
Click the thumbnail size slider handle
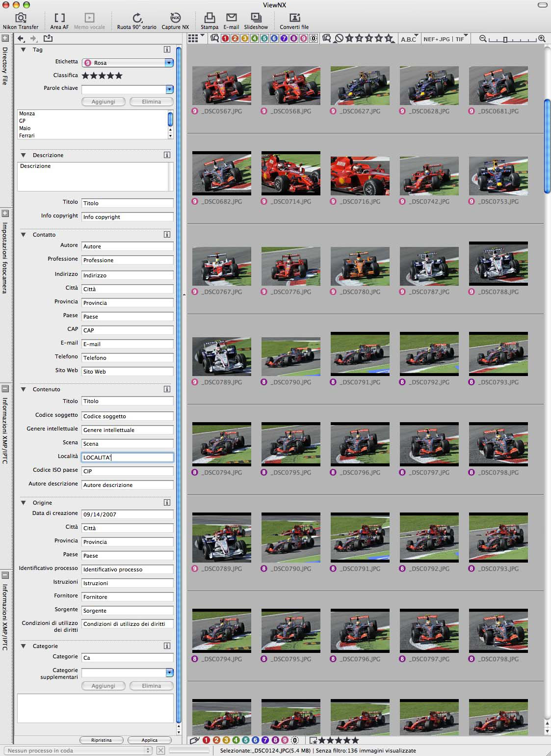(505, 39)
